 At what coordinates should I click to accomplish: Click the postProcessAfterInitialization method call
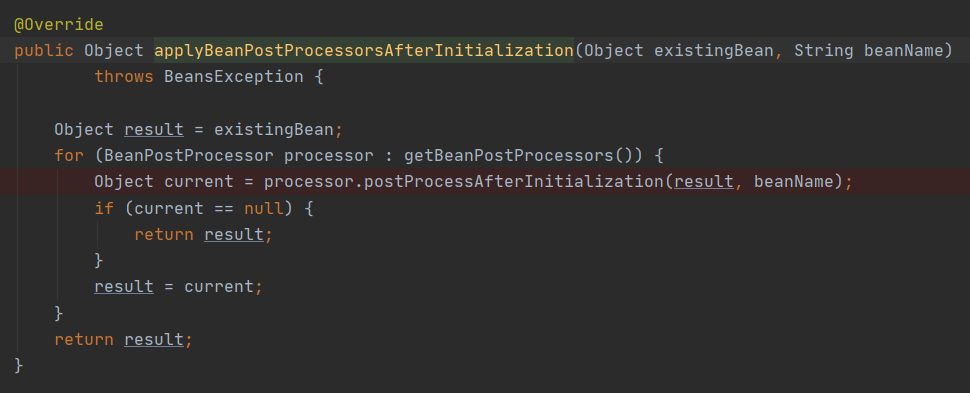tap(514, 182)
